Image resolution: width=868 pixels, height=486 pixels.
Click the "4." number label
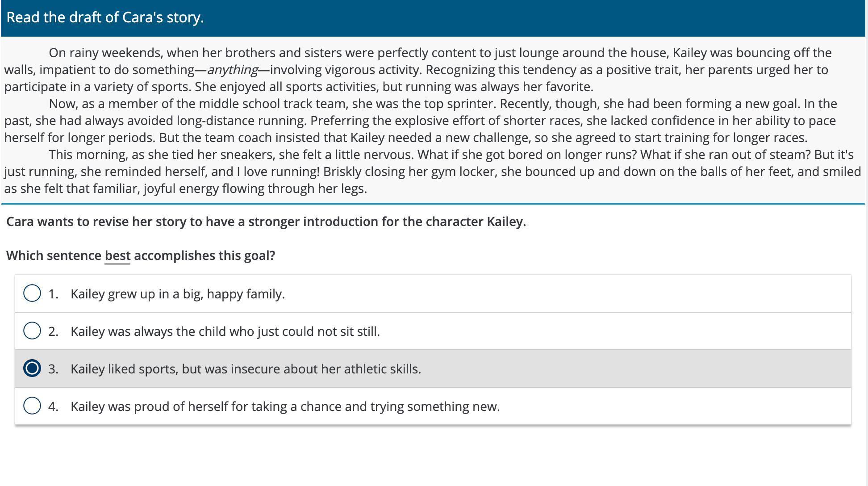(x=54, y=406)
